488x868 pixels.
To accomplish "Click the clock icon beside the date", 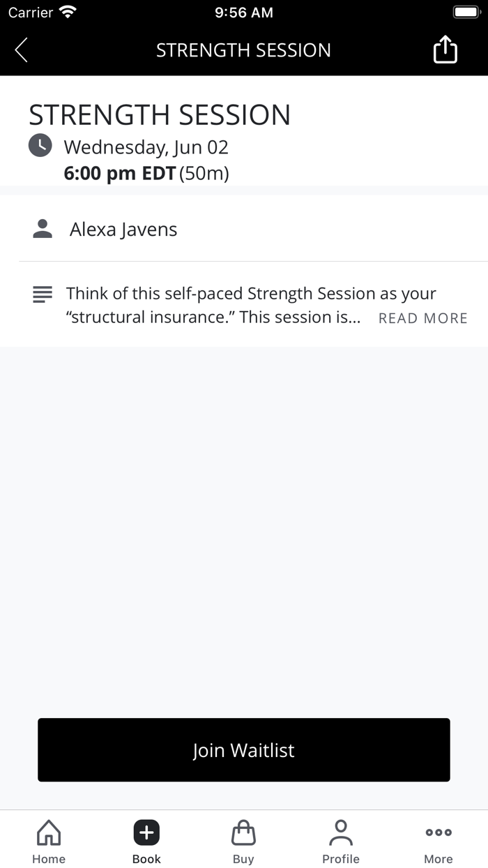I will pyautogui.click(x=40, y=146).
